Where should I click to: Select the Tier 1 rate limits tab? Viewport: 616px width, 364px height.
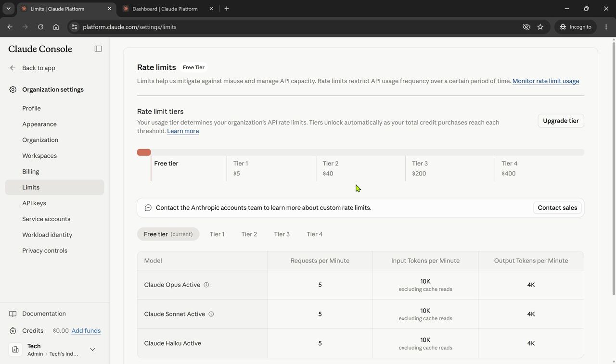[x=217, y=234]
